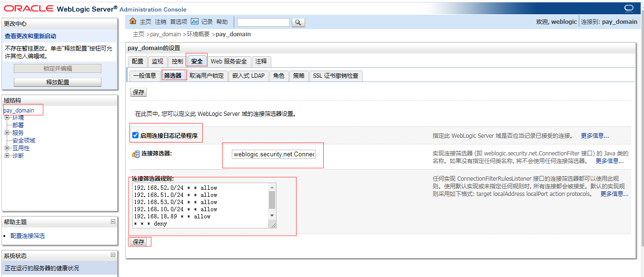
Task: Open the 监视 tab
Action: pos(158,62)
